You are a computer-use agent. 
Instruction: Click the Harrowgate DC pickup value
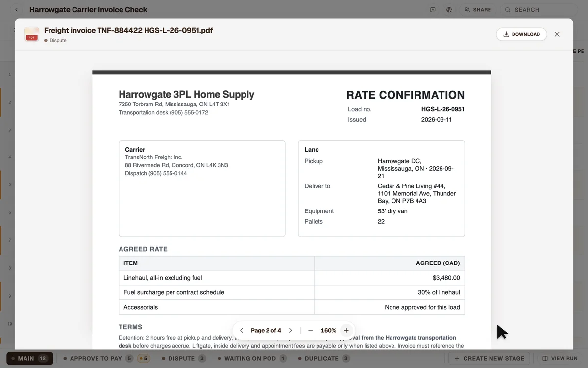click(x=416, y=168)
